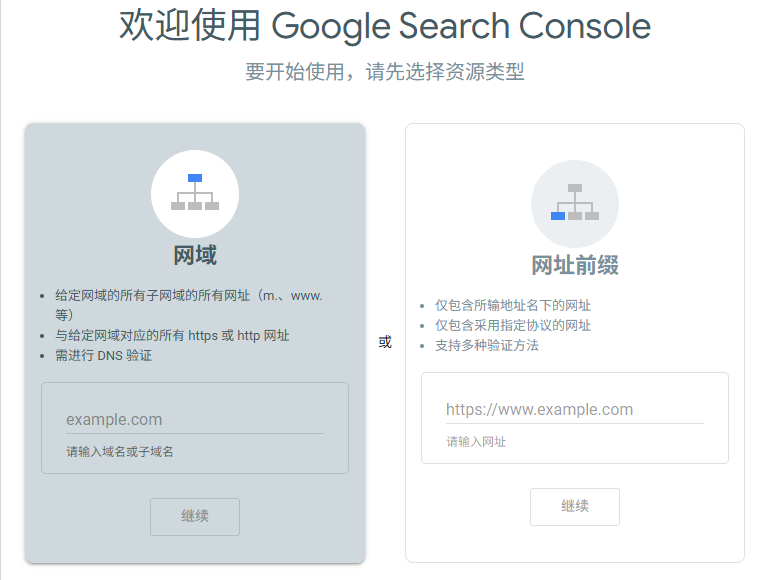Click 继续 button under the 网域 card
This screenshot has height=580, width=763.
(195, 516)
